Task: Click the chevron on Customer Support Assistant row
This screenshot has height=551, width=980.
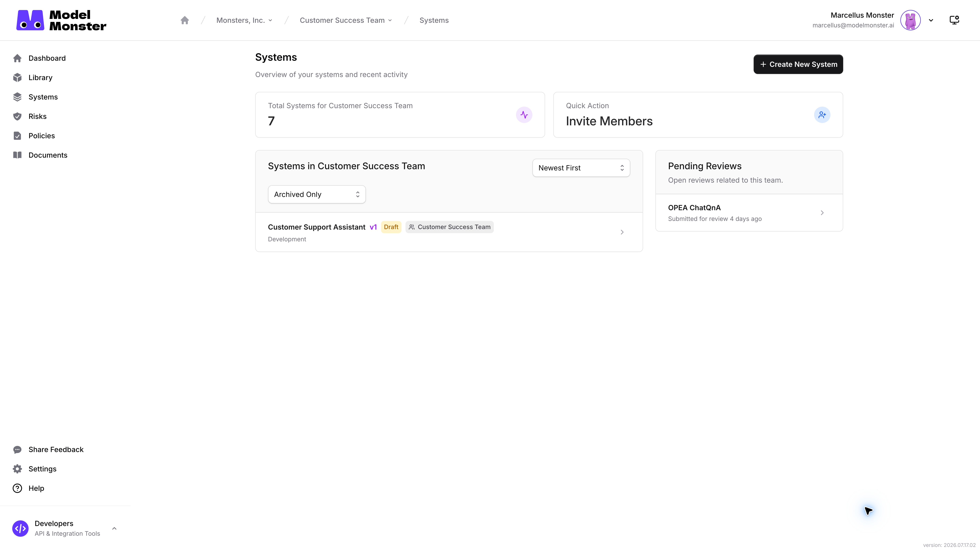Action: (x=622, y=232)
